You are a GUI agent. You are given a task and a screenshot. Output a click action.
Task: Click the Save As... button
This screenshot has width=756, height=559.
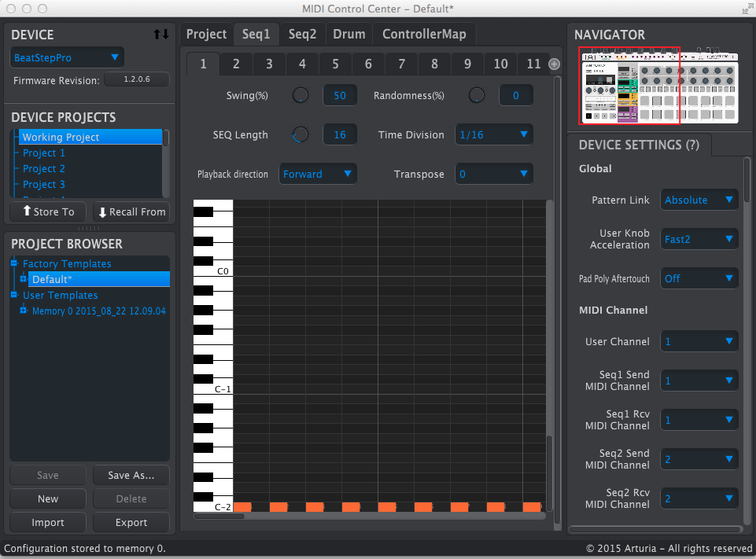pyautogui.click(x=131, y=475)
